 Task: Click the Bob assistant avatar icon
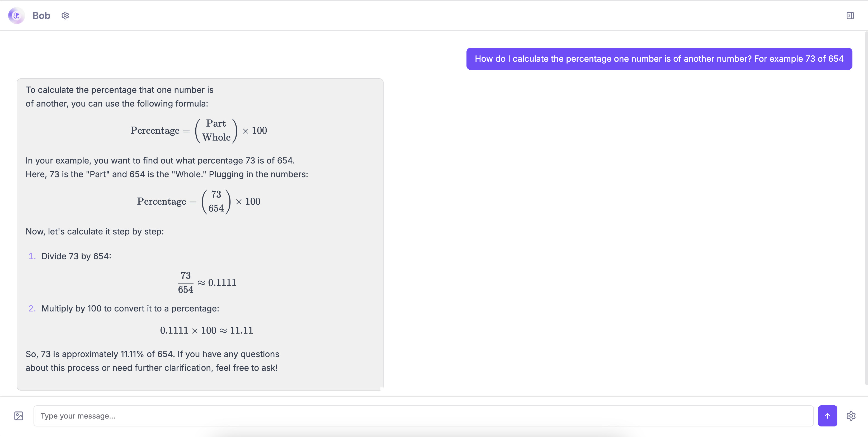(16, 16)
